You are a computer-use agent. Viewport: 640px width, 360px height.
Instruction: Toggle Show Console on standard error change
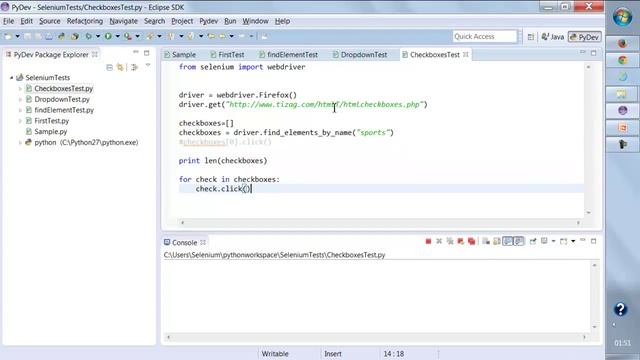tap(518, 242)
